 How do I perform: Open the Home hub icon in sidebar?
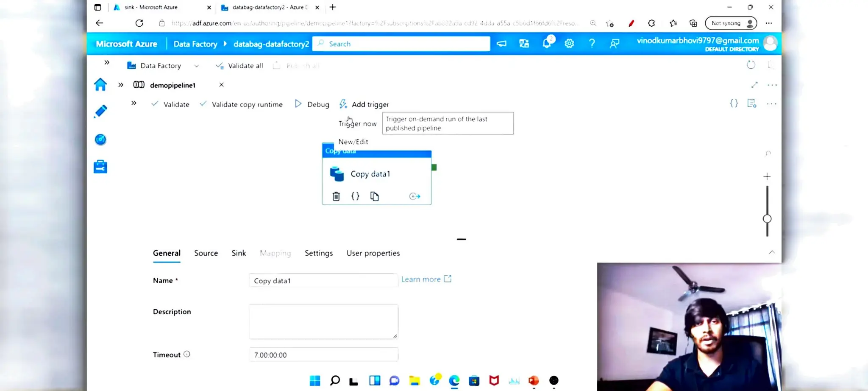coord(100,84)
